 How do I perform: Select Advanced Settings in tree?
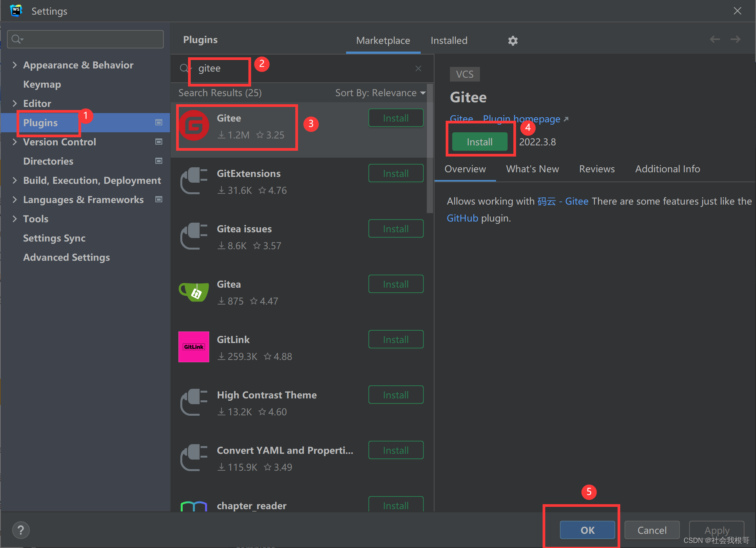[67, 257]
